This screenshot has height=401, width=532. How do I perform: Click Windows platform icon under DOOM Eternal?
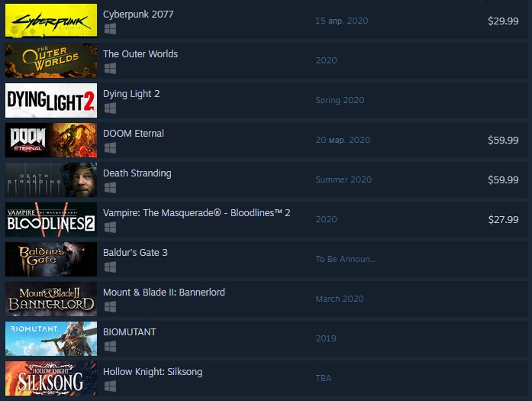[x=110, y=148]
